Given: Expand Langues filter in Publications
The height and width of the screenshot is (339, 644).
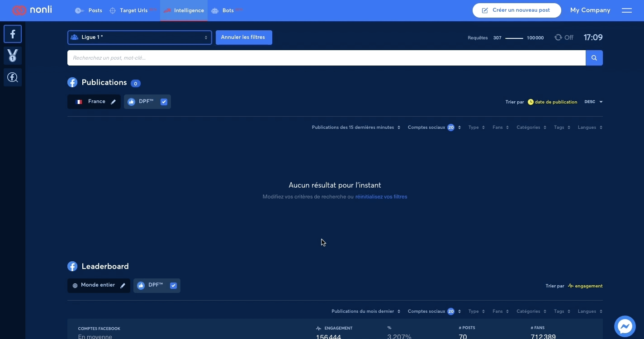Looking at the screenshot, I should point(590,127).
